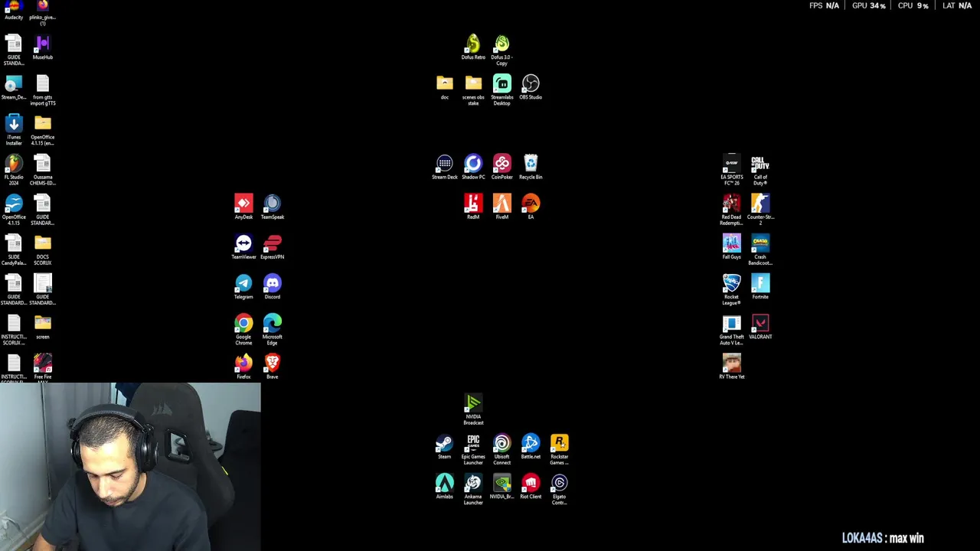Launch Grand Theft Auto V shortcut
The image size is (980, 551).
tap(732, 329)
